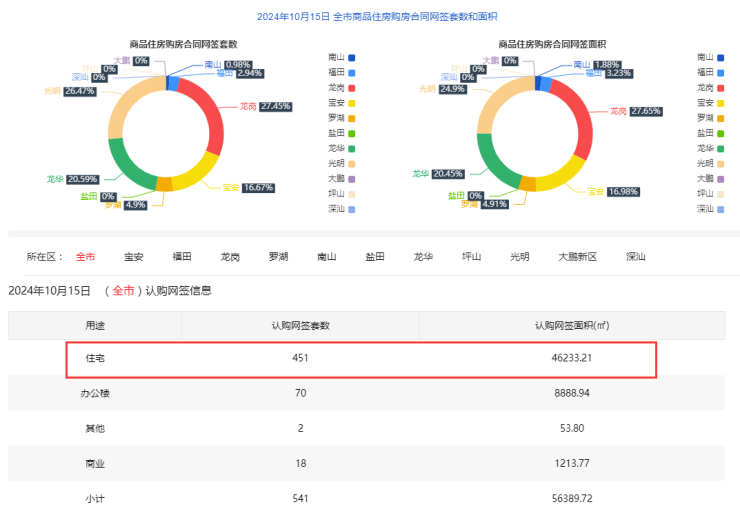Viewport: 740px width, 520px height.
Task: Switch to the 大鹏新区 district tab
Action: (577, 257)
